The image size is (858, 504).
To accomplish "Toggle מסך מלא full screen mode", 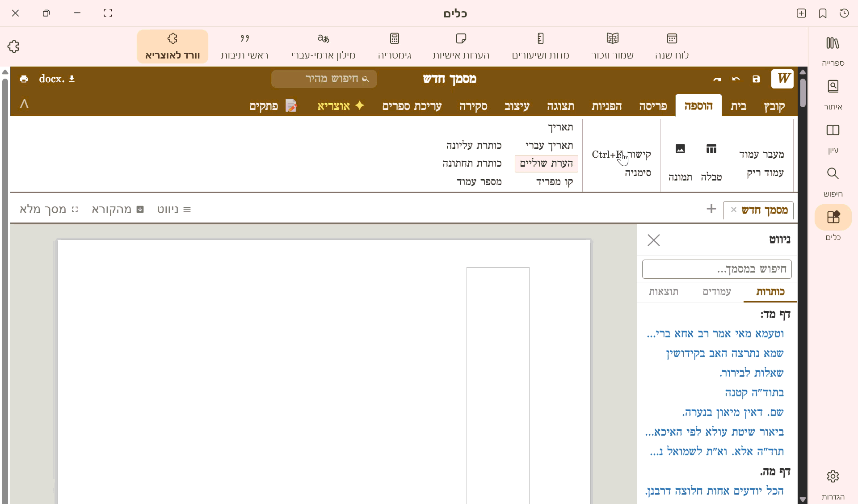I will coord(49,210).
